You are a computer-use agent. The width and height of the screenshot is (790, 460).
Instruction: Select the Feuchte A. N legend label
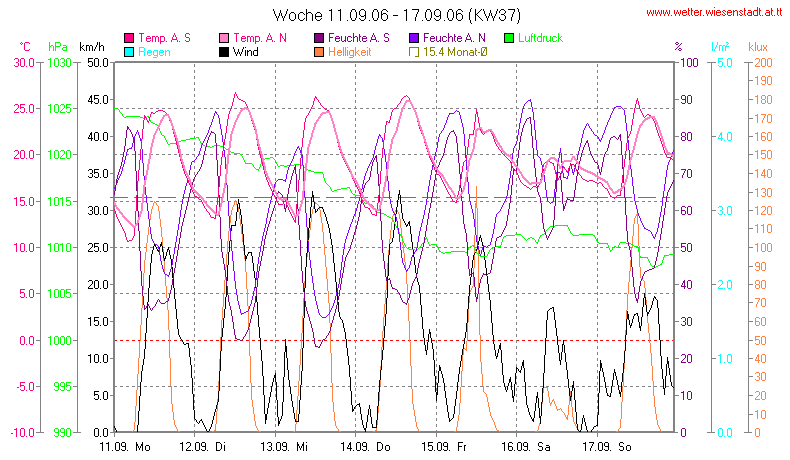[454, 38]
